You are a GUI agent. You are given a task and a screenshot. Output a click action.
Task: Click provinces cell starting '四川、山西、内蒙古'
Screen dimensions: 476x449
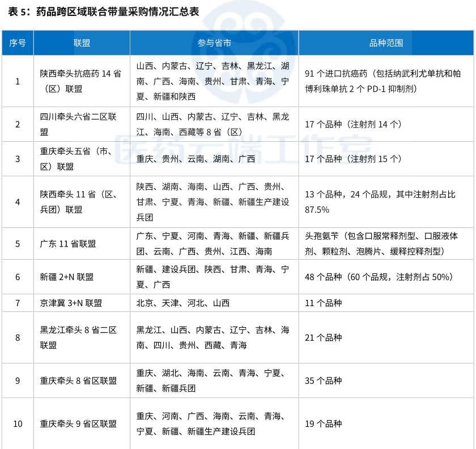pyautogui.click(x=214, y=124)
